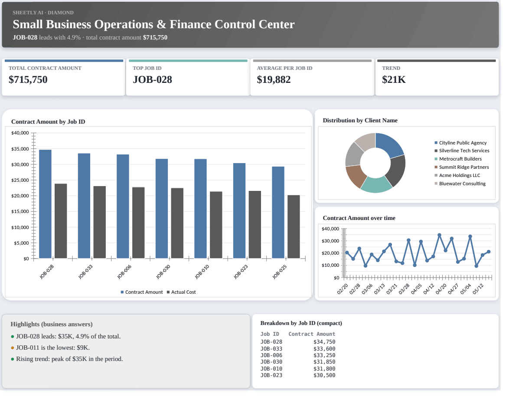Click the Rising trend peak of $35K bullet
This screenshot has height=400, width=532.
point(67,359)
